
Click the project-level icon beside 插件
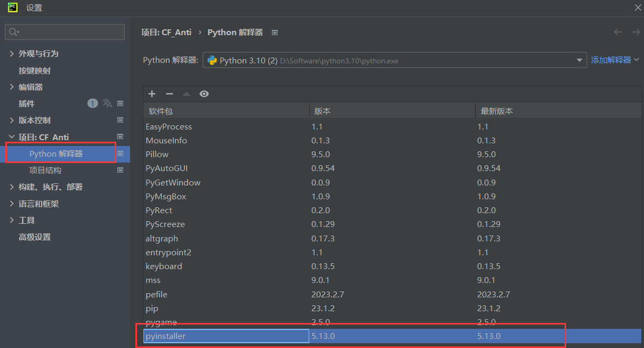tap(120, 103)
